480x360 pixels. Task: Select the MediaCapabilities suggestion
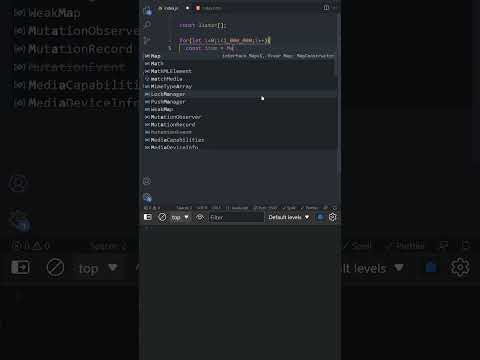tap(240, 140)
